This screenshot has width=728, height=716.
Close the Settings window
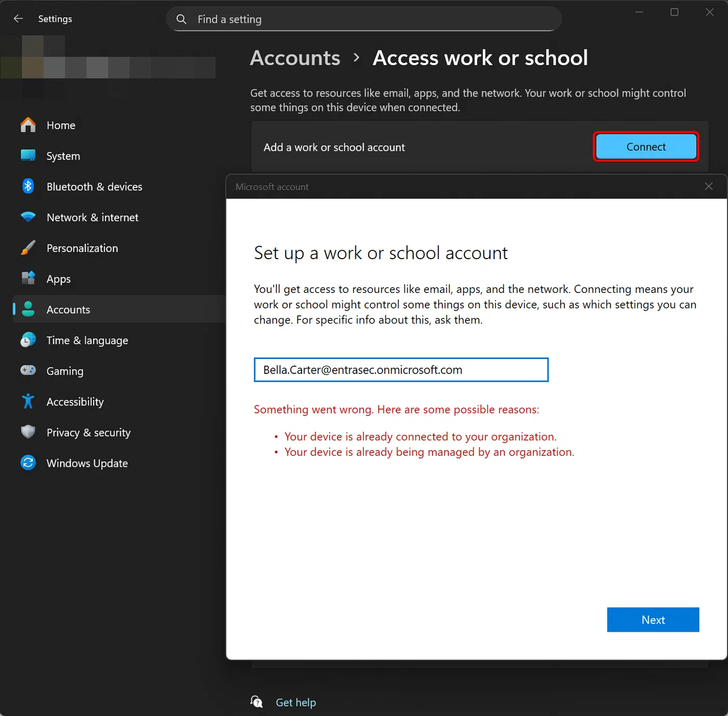710,12
